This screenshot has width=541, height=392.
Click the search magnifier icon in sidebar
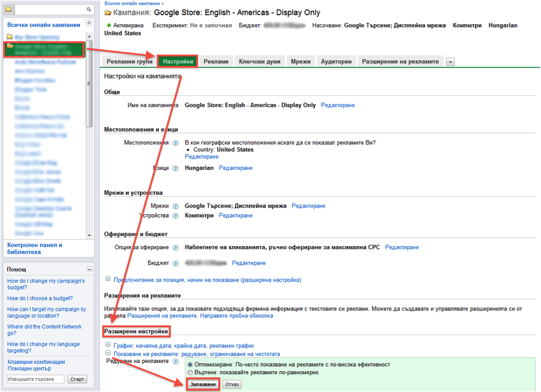pyautogui.click(x=89, y=10)
